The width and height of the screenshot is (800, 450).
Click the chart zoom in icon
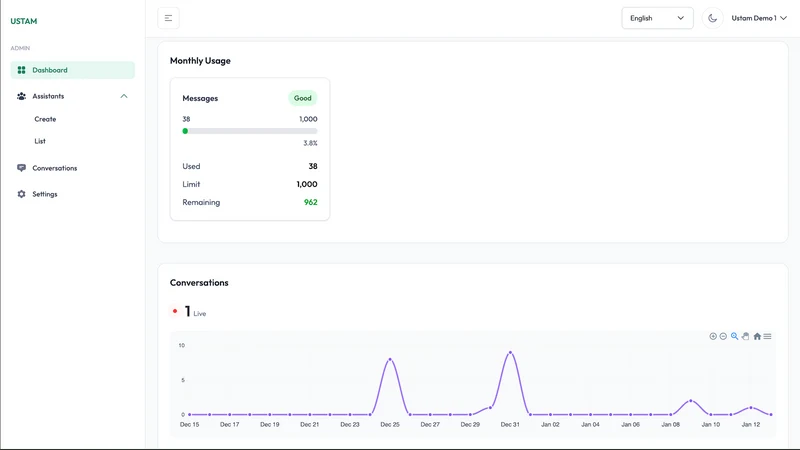[713, 336]
